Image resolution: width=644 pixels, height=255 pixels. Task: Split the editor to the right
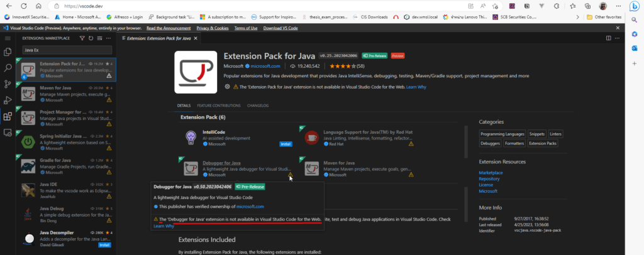pos(608,38)
